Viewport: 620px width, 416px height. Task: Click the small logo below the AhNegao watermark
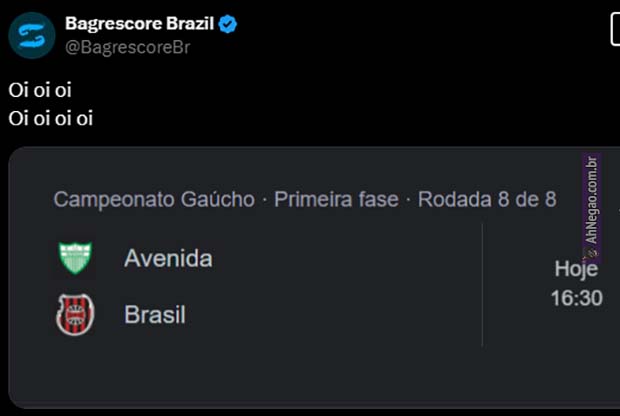point(591,254)
